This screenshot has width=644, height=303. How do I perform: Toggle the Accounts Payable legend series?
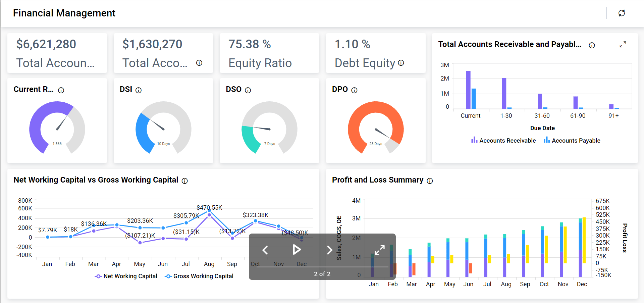coord(572,141)
